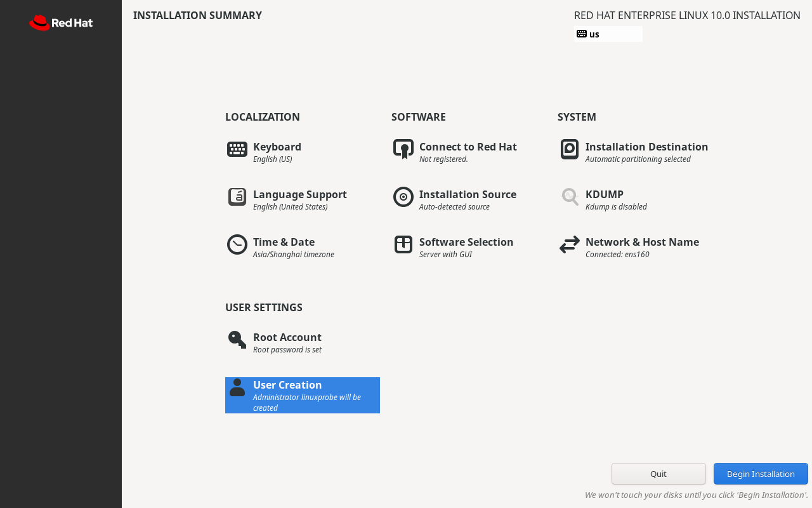Viewport: 812px width, 508px height.
Task: Click the Connect to Red Hat certificate icon
Action: pyautogui.click(x=403, y=149)
